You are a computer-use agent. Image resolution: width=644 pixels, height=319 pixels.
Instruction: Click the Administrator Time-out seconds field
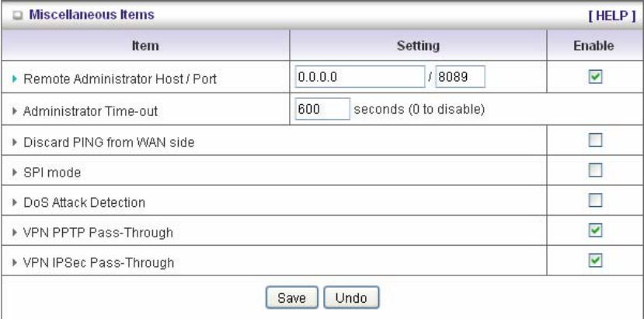[322, 110]
